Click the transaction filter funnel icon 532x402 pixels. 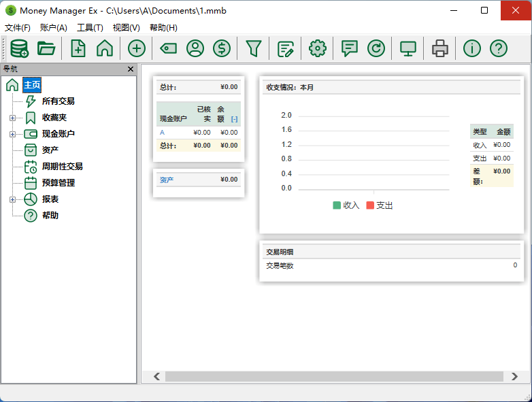(254, 48)
